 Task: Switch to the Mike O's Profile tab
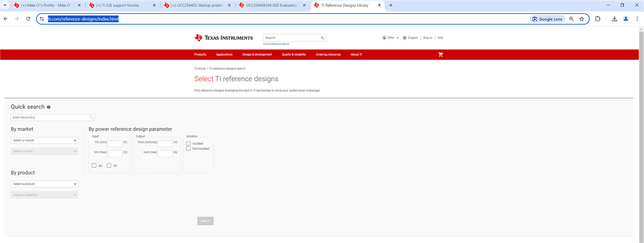47,5
